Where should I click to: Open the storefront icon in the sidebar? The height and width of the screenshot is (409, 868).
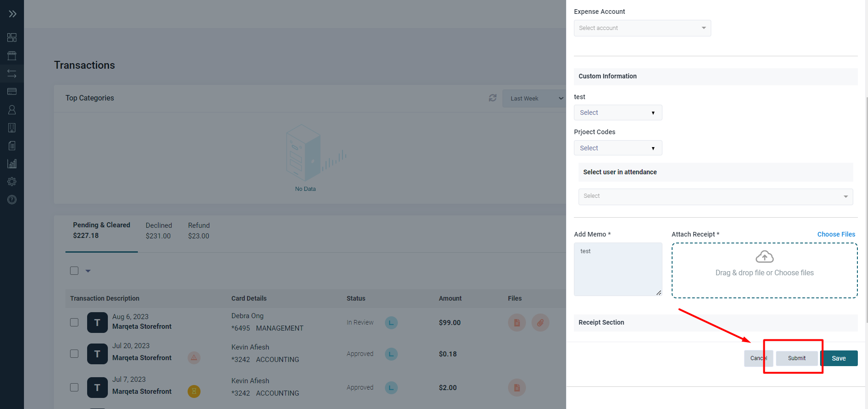[x=12, y=56]
